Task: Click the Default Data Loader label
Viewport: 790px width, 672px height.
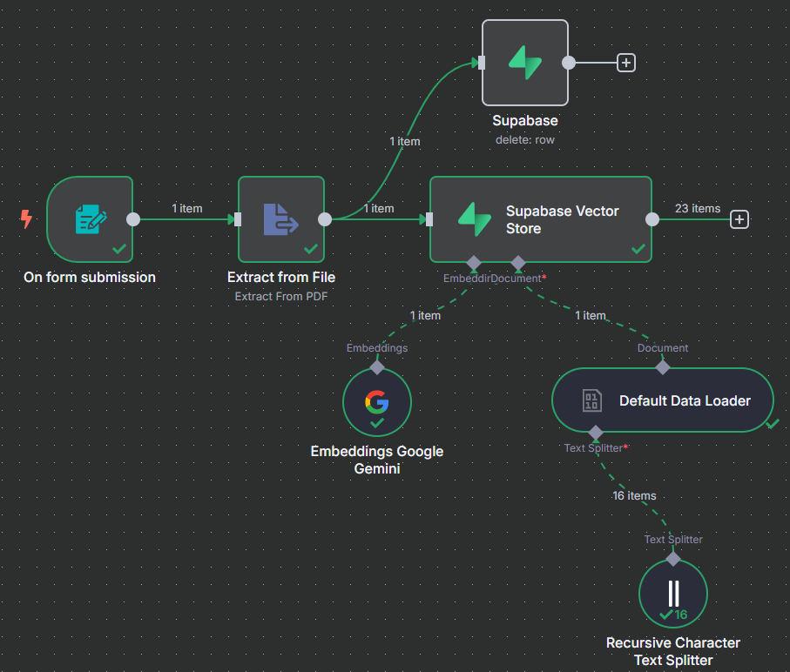Action: 685,400
